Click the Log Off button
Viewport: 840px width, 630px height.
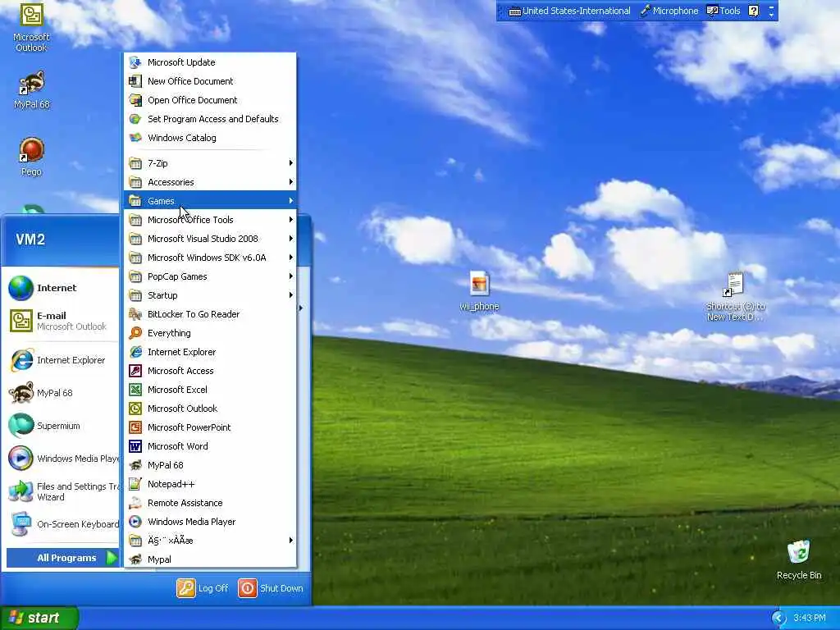click(x=203, y=588)
